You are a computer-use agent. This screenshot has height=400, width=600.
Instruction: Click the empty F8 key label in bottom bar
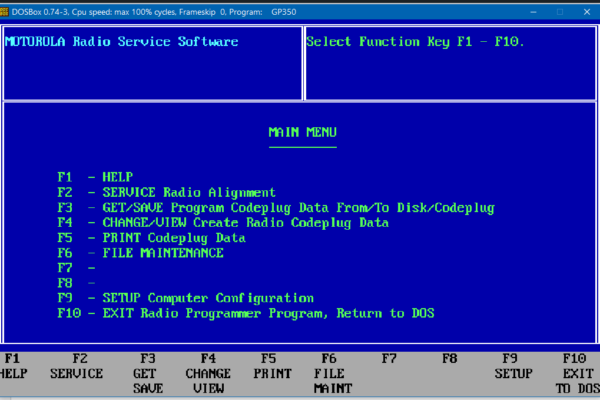(450, 359)
